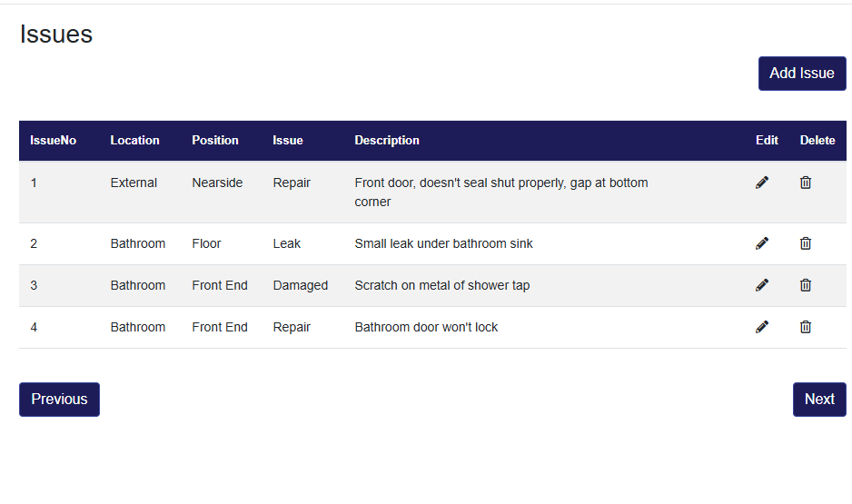Click the Position column header
Screen dimensions: 852x504
pos(215,141)
